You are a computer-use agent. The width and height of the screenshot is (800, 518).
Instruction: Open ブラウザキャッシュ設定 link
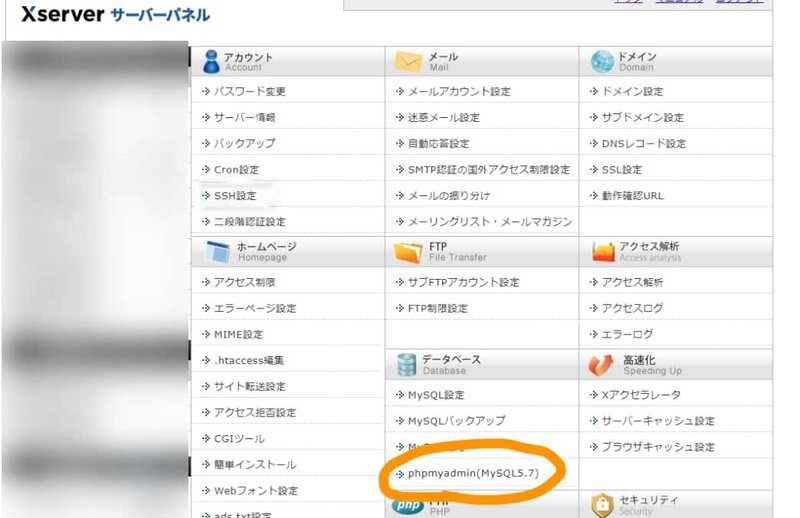[x=658, y=447]
